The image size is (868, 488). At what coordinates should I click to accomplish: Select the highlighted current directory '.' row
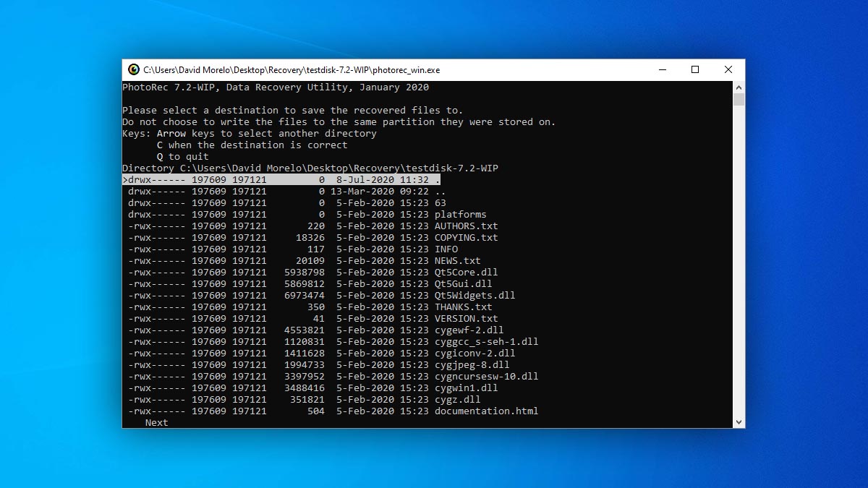281,180
